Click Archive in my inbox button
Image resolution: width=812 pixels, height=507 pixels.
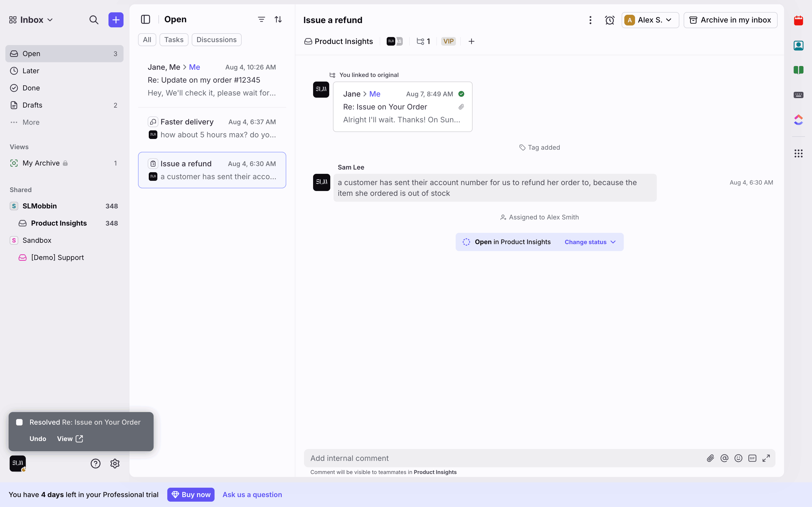coord(730,20)
